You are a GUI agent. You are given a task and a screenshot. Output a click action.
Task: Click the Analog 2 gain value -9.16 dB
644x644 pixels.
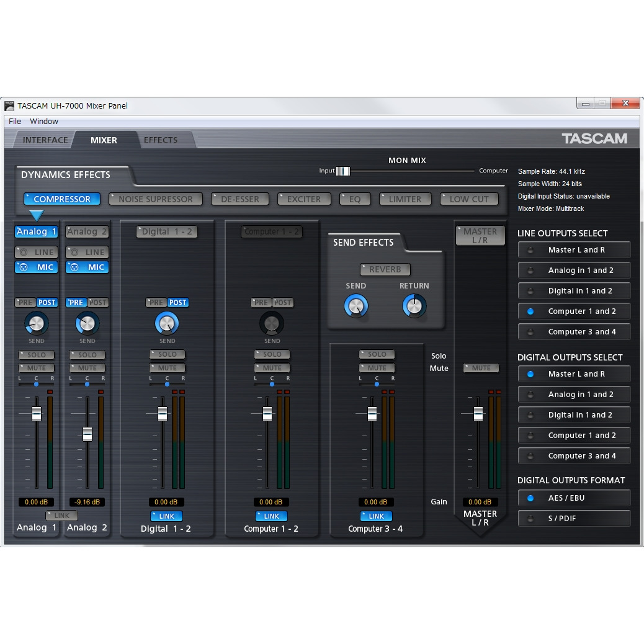click(x=87, y=503)
